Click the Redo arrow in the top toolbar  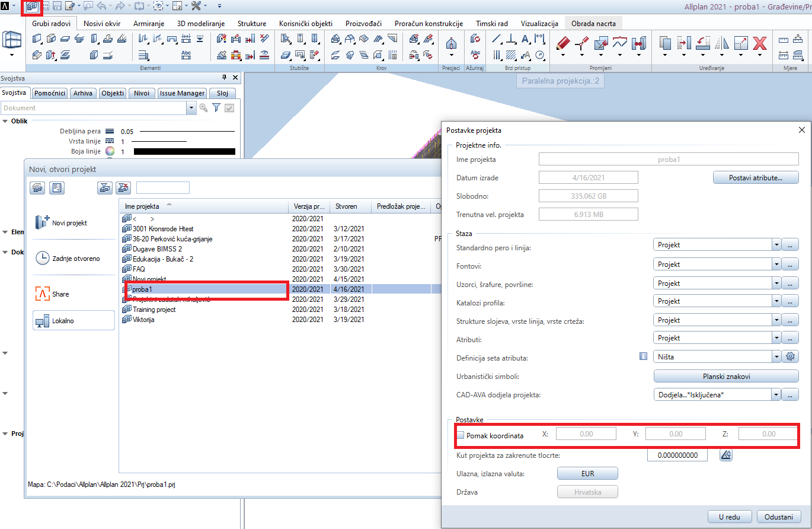pos(121,7)
